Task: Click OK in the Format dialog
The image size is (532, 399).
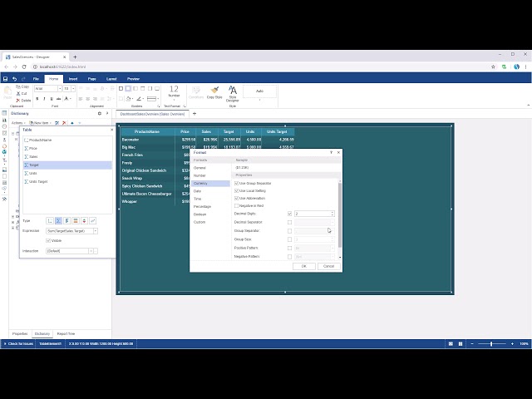Action: [x=303, y=266]
